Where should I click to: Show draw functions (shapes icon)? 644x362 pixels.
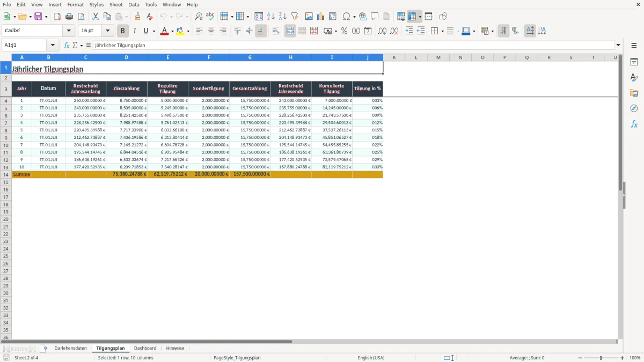tap(443, 17)
